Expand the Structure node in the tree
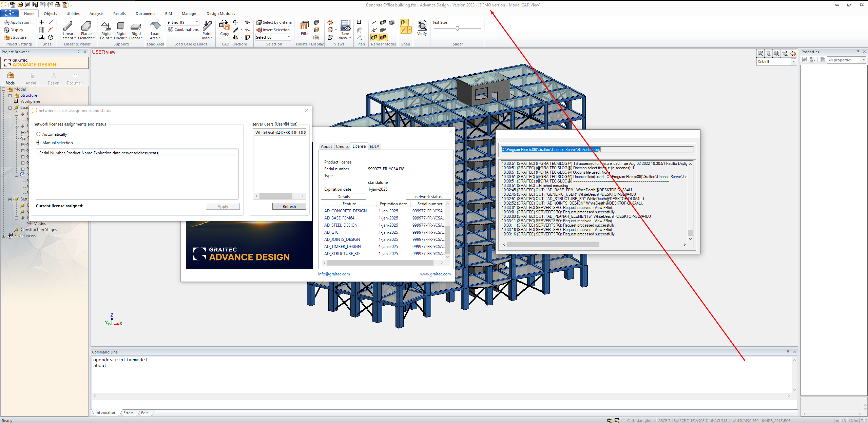 click(10, 96)
